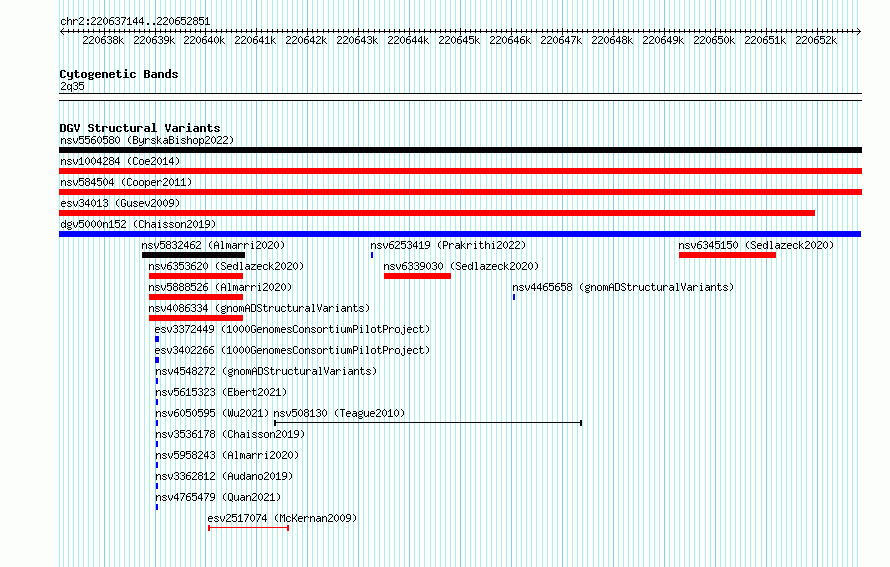Click the blue nsv4765479 marker
The width and height of the screenshot is (890, 567).
coord(157,507)
